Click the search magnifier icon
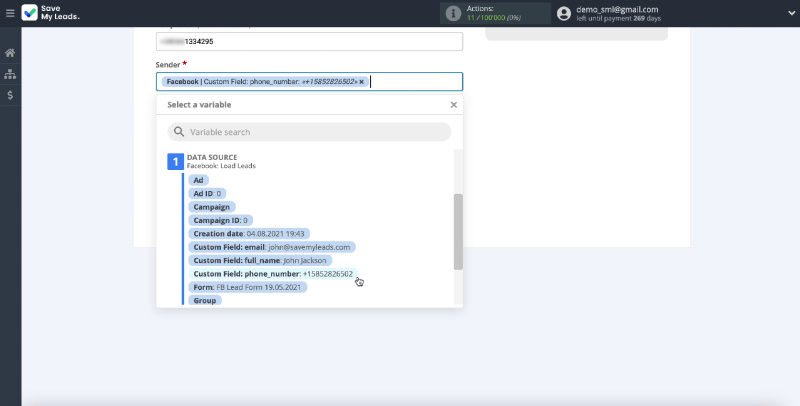 pos(179,132)
